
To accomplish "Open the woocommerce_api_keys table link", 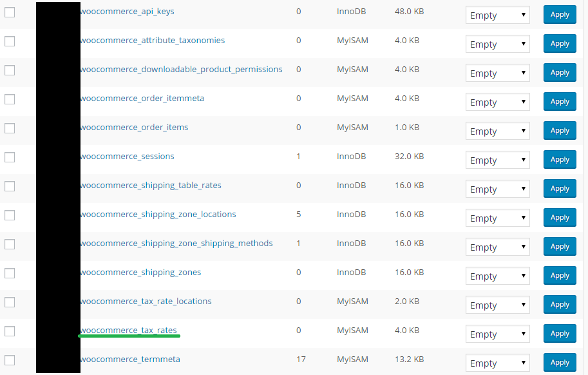I will tap(127, 12).
